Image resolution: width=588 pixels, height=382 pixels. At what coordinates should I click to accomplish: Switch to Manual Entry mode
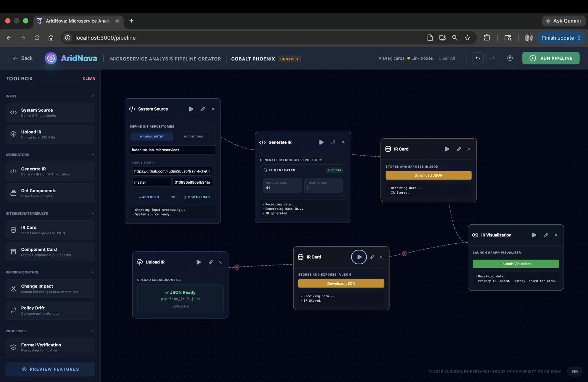point(152,136)
